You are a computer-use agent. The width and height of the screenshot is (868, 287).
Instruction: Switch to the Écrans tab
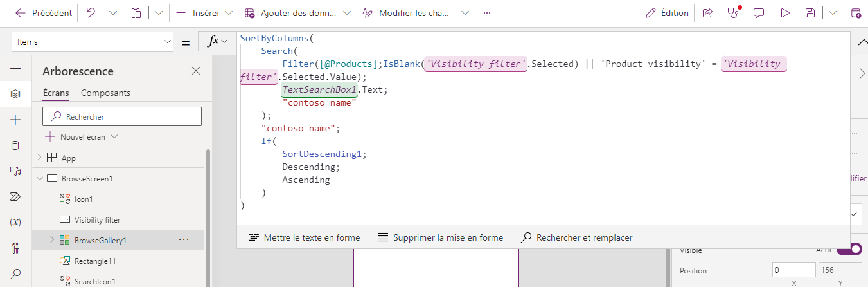coord(56,93)
